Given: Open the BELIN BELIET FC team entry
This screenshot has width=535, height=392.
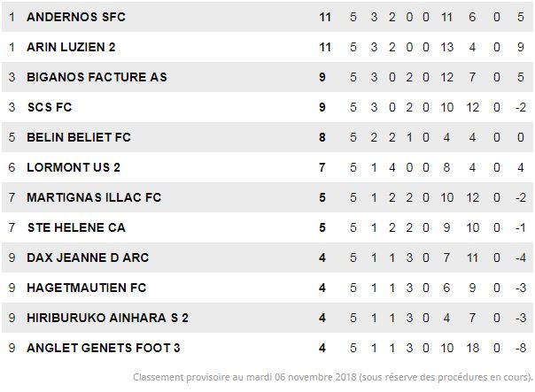Looking at the screenshot, I should point(79,137).
